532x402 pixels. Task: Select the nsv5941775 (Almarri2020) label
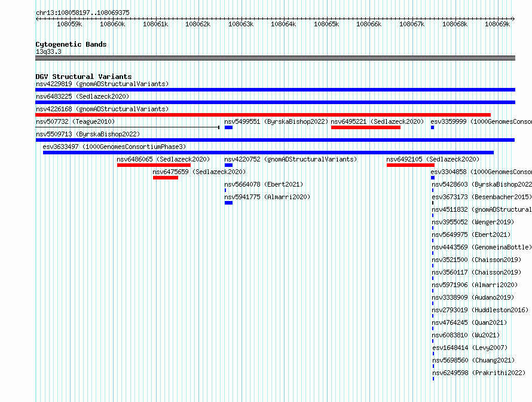[267, 197]
